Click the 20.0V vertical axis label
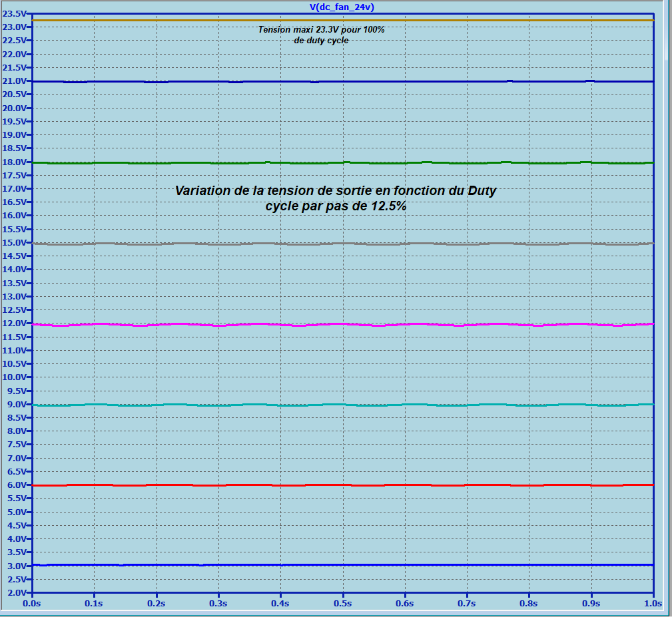The width and height of the screenshot is (672, 617). (x=14, y=108)
